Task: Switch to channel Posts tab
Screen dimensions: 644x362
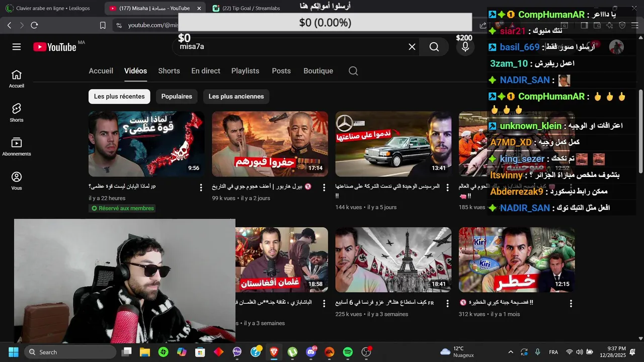Action: [281, 71]
